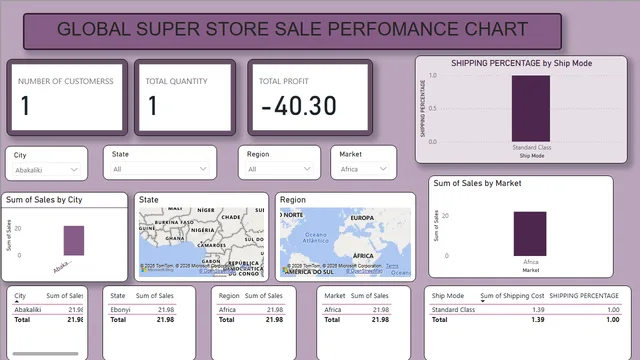640x360 pixels.
Task: Open the Market slicer dropdown showing Africa
Action: coord(363,169)
